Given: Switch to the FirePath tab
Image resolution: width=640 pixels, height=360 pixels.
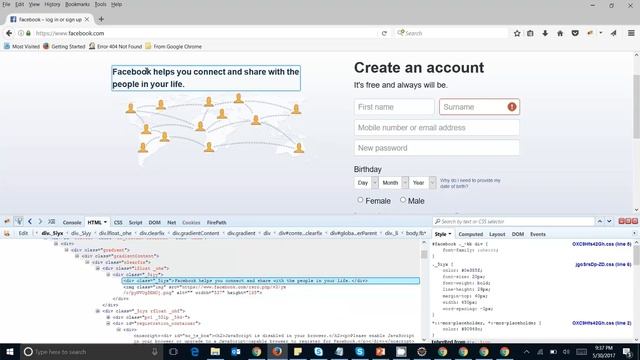Looking at the screenshot, I should [x=216, y=222].
